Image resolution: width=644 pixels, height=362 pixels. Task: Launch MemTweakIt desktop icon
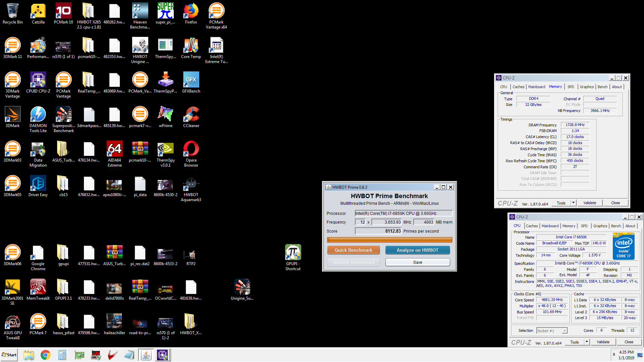click(x=38, y=290)
